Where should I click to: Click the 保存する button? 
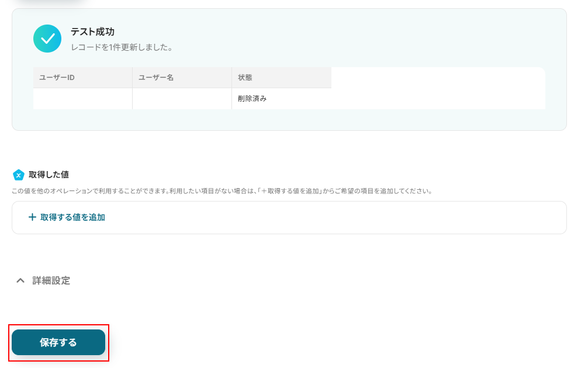pyautogui.click(x=58, y=342)
